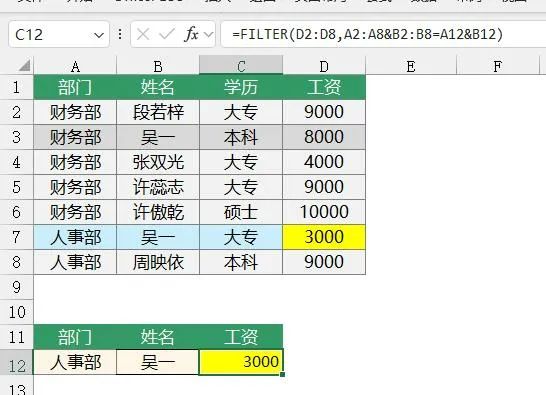Click the Select All corner triangle
This screenshot has width=546, height=395.
pos(24,65)
